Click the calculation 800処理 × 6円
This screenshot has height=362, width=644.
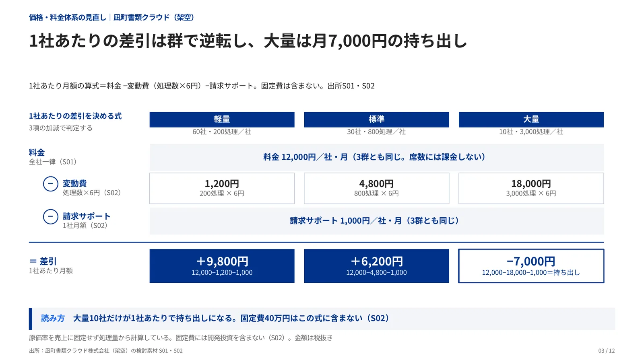[376, 193]
